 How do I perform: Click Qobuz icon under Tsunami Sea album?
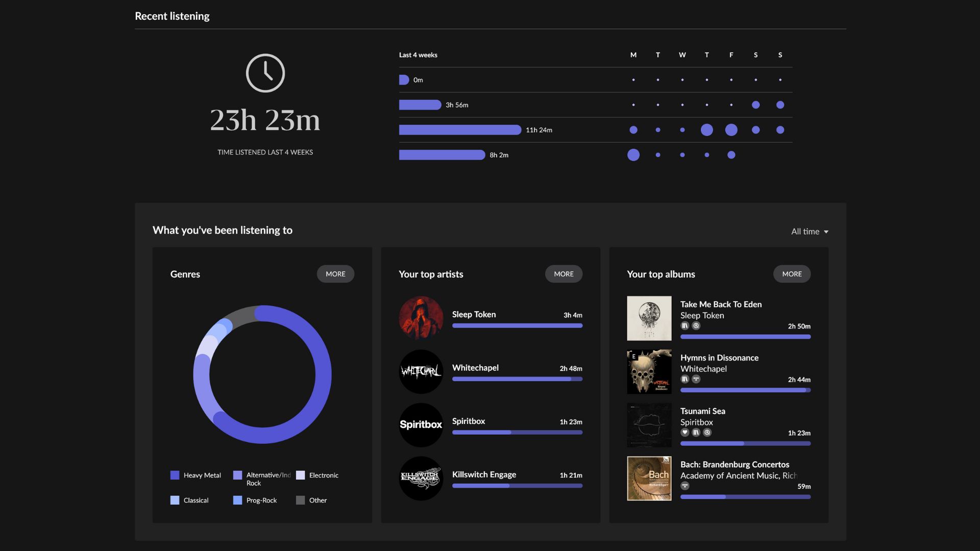tap(707, 433)
